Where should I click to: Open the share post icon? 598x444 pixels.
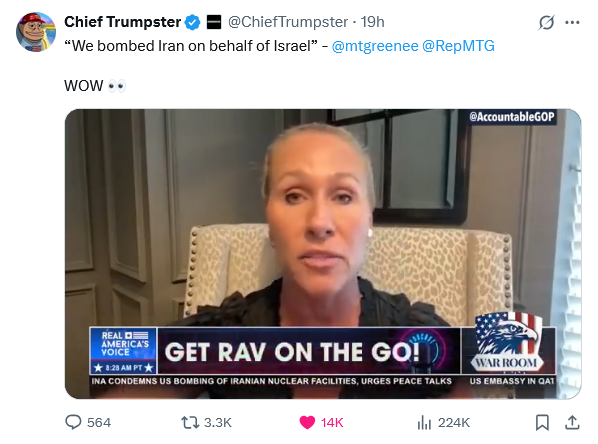pyautogui.click(x=572, y=422)
